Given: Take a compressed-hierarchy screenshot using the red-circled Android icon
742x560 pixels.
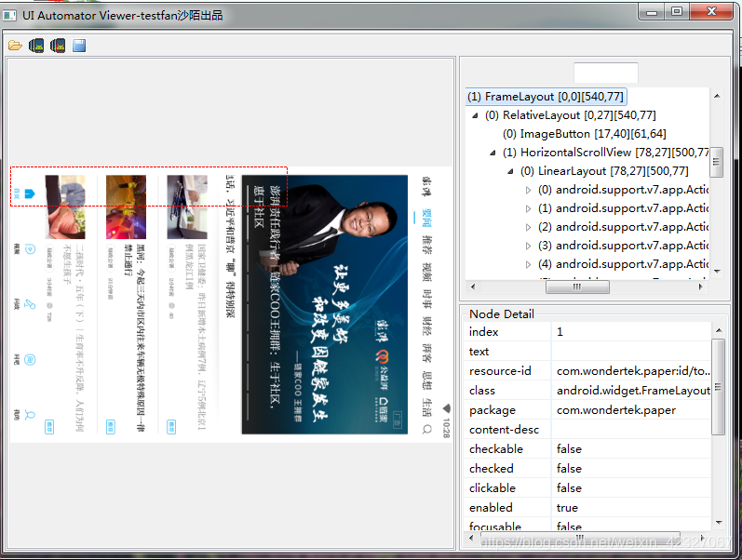Looking at the screenshot, I should click(58, 46).
